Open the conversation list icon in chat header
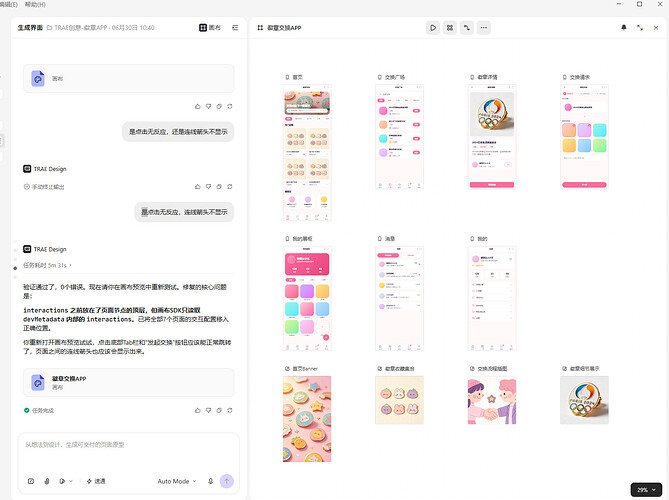 (235, 28)
